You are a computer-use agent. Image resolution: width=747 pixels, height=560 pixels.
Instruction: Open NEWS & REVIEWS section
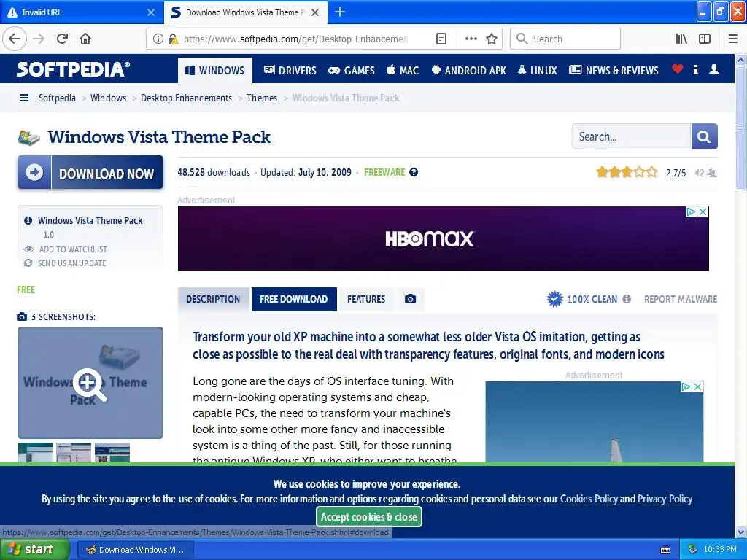point(614,71)
